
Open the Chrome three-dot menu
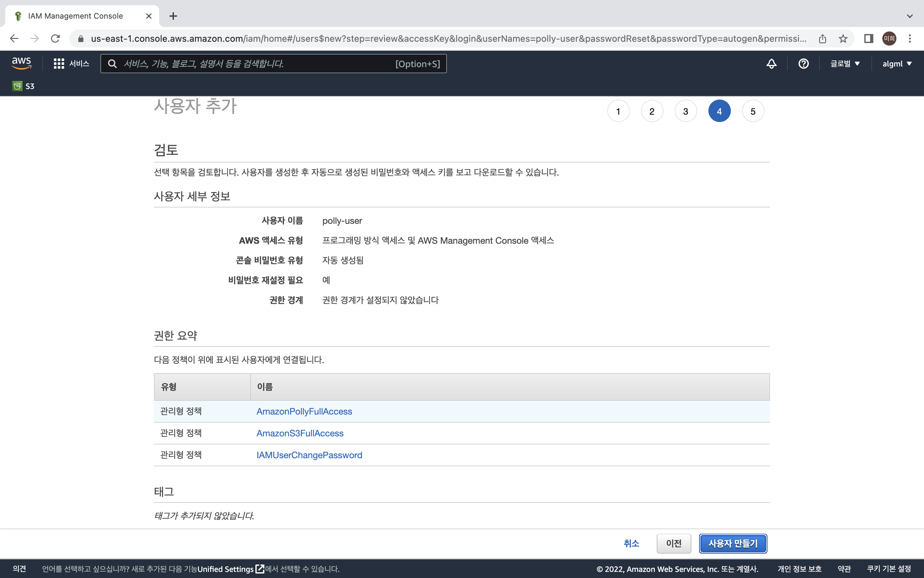[910, 38]
